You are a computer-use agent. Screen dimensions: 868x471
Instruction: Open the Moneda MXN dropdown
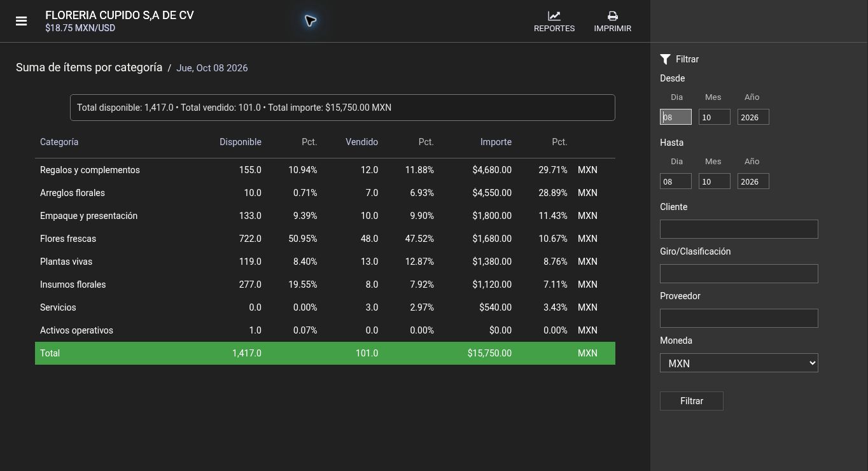click(739, 363)
